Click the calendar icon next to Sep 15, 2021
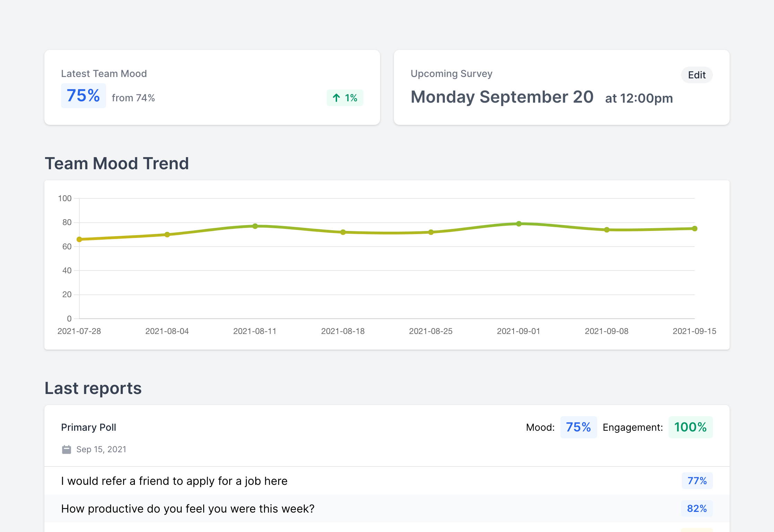This screenshot has height=532, width=774. [67, 449]
